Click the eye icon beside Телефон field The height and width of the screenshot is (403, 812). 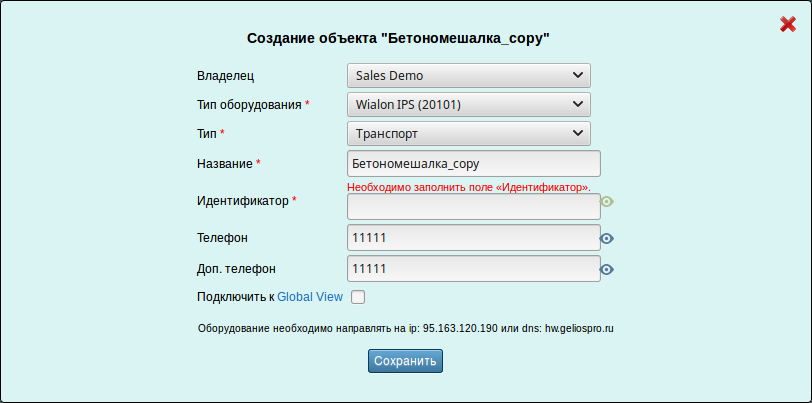pos(607,238)
